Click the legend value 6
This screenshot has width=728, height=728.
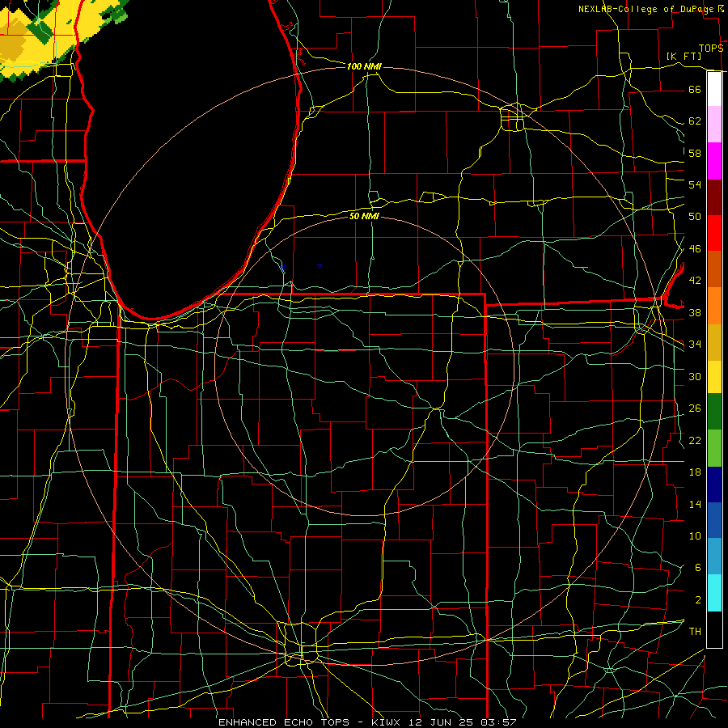pyautogui.click(x=697, y=568)
